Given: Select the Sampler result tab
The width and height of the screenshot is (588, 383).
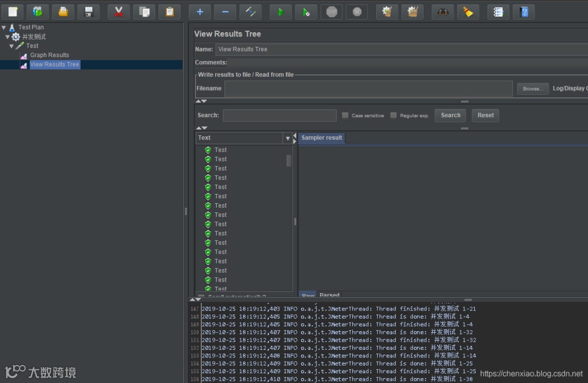Looking at the screenshot, I should click(x=322, y=138).
